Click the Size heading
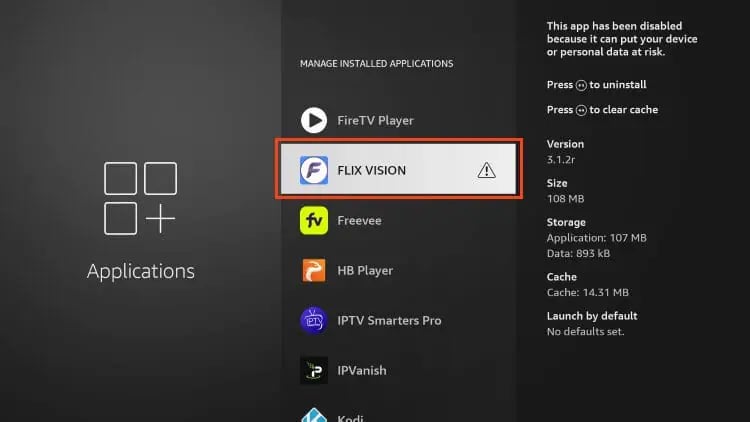750x422 pixels. click(x=557, y=183)
